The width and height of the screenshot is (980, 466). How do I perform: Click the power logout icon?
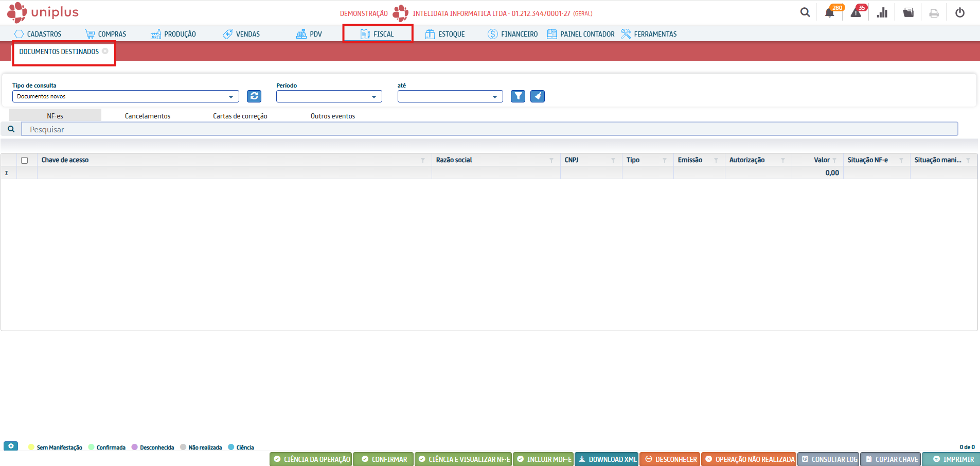960,13
